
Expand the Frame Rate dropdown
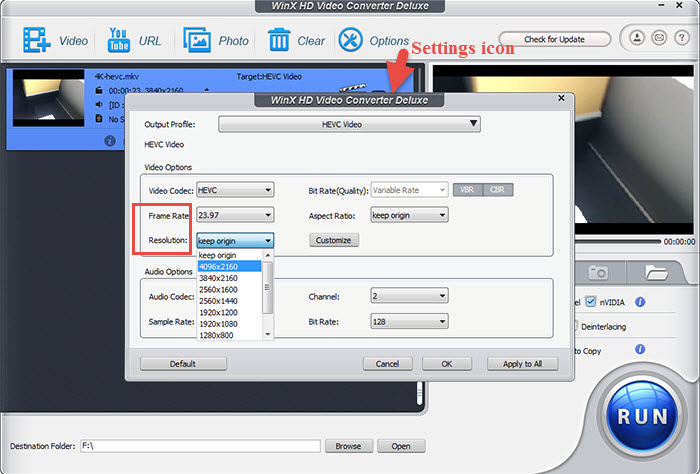pyautogui.click(x=235, y=214)
